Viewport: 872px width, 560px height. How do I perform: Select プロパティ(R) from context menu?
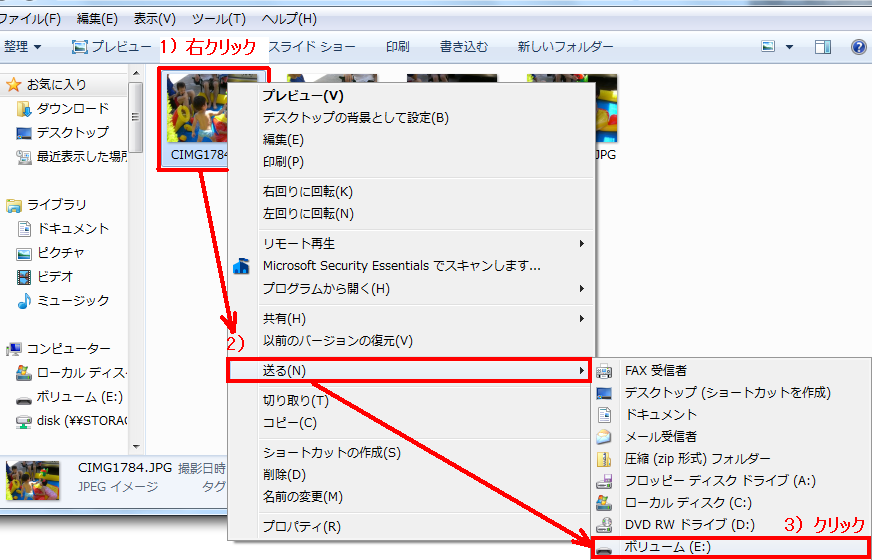(x=301, y=527)
